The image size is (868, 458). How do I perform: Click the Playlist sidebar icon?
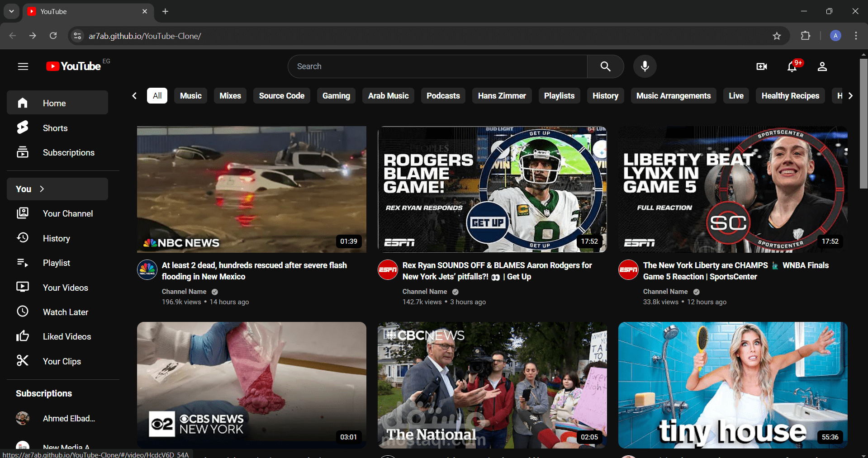point(23,262)
